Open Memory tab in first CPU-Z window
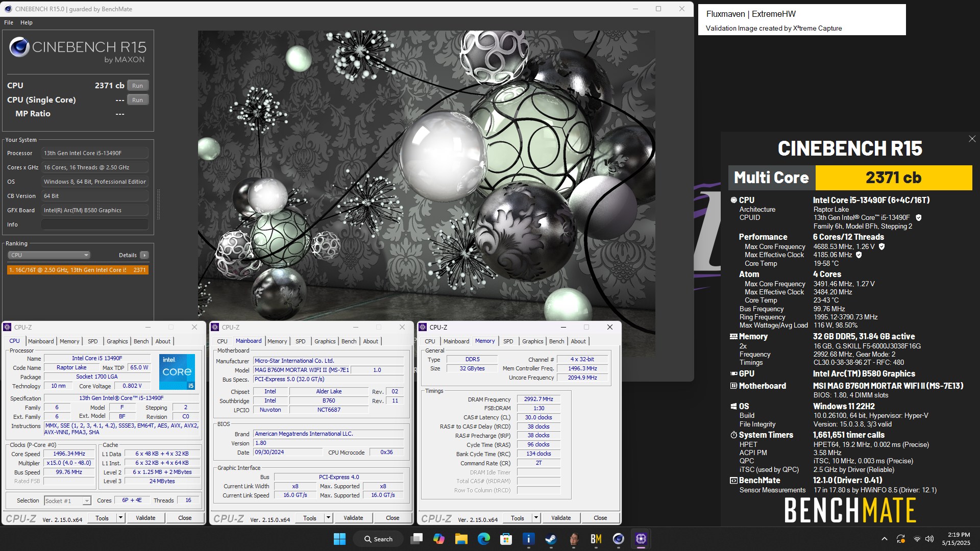This screenshot has width=980, height=551. point(69,341)
